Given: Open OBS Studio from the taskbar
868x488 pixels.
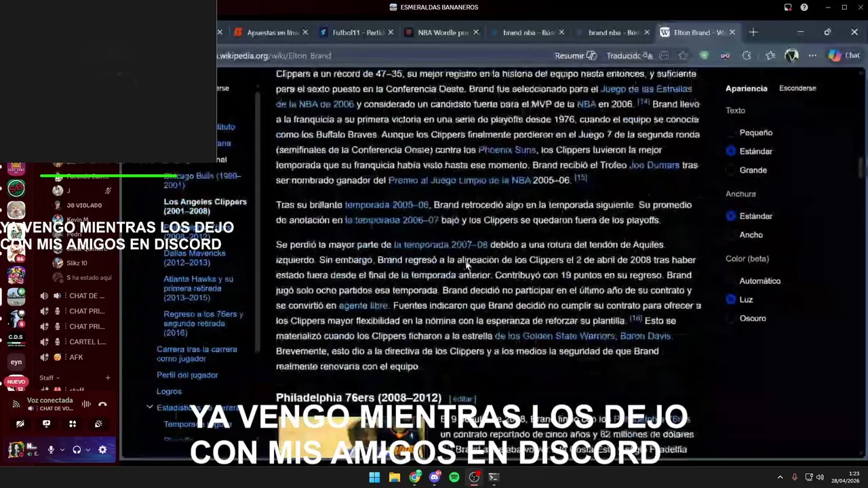Looking at the screenshot, I should tap(474, 477).
